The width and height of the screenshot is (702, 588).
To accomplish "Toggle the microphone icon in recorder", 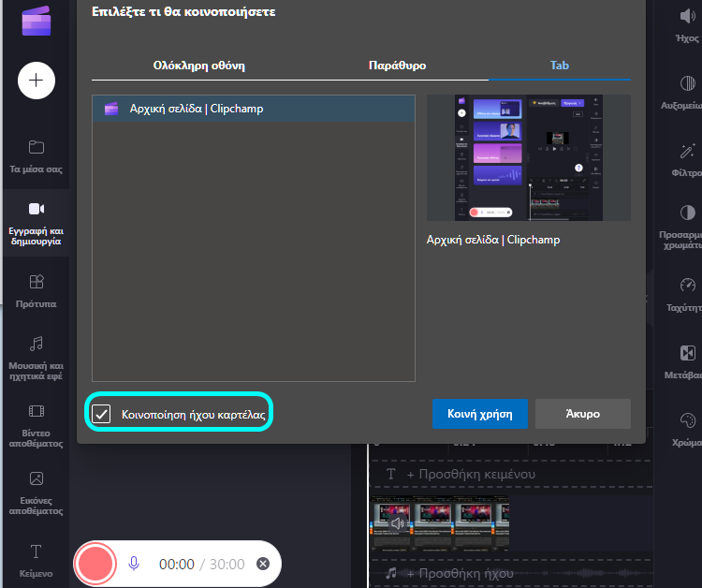I will [134, 564].
